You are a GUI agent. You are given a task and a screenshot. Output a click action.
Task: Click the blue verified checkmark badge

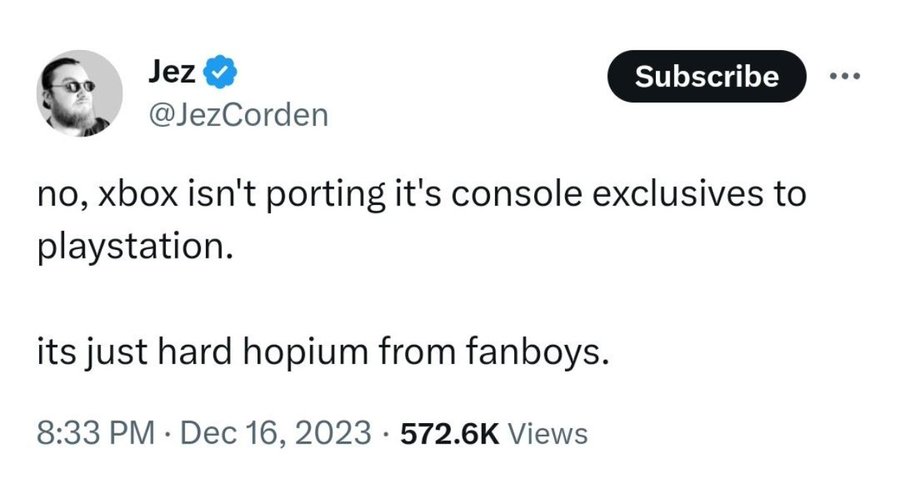tap(218, 72)
